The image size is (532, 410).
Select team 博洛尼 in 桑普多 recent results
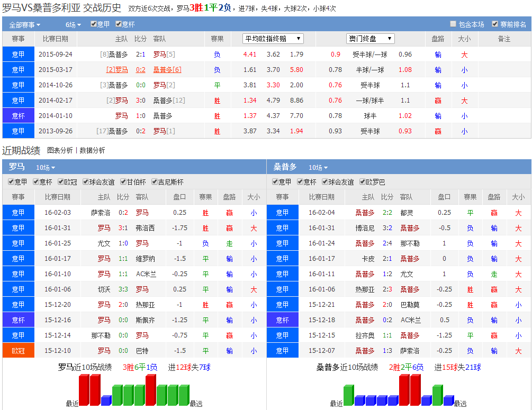tap(365, 228)
